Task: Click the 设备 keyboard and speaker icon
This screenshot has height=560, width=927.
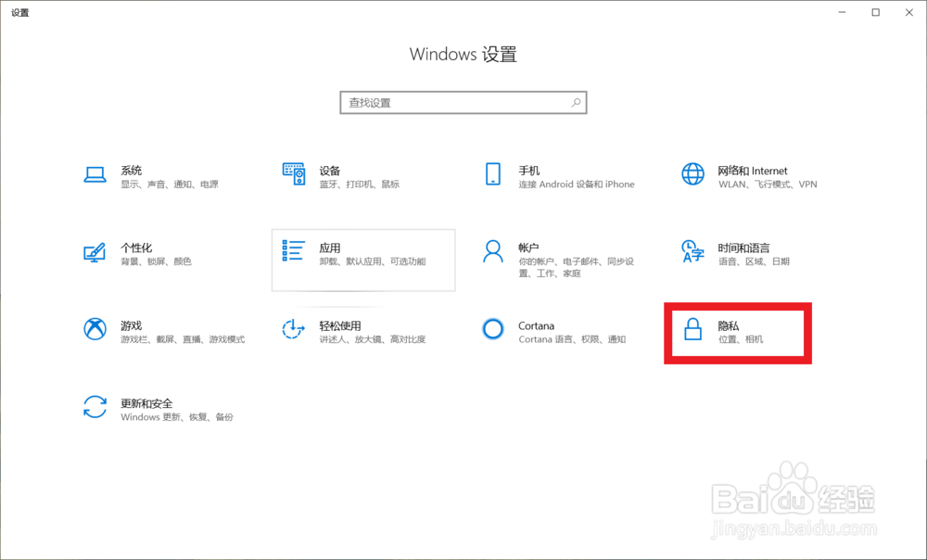Action: coord(294,174)
